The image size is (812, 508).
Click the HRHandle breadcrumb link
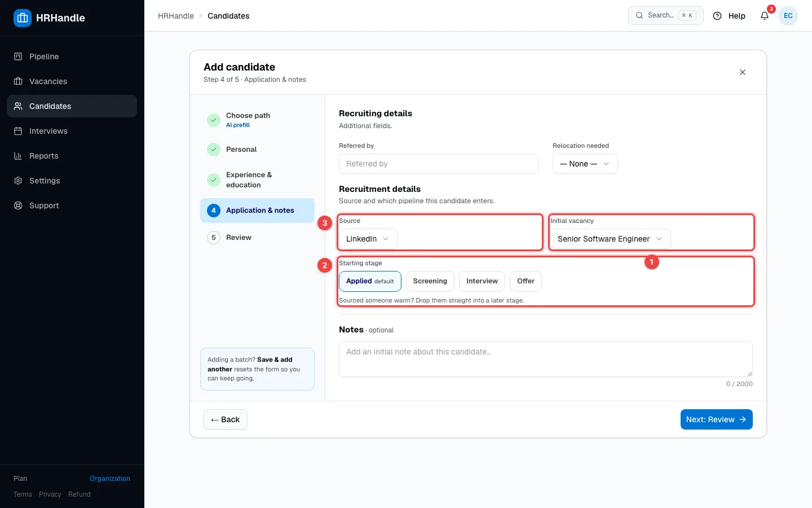(176, 16)
